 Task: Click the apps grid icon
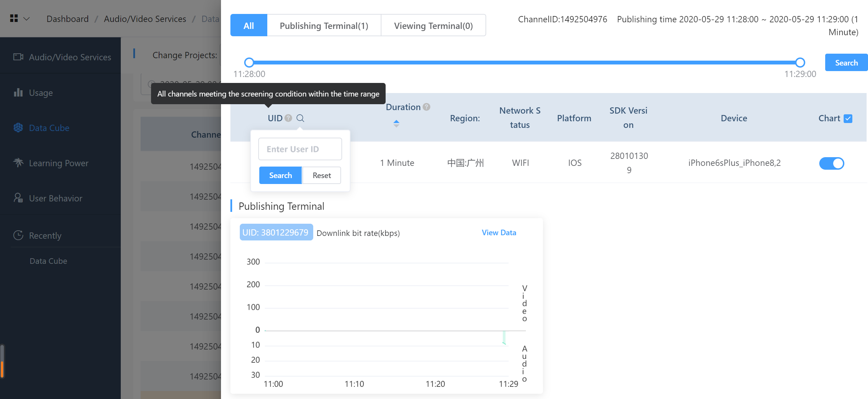pos(14,18)
